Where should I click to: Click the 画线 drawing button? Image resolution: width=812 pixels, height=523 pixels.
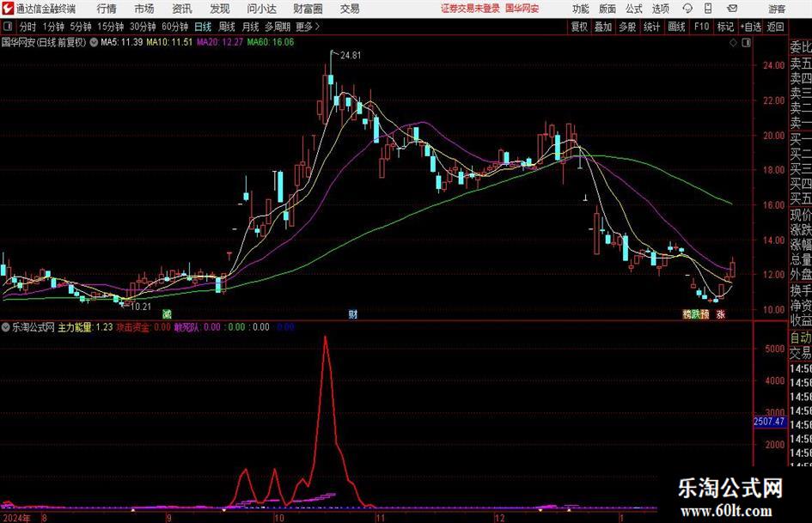(x=677, y=27)
